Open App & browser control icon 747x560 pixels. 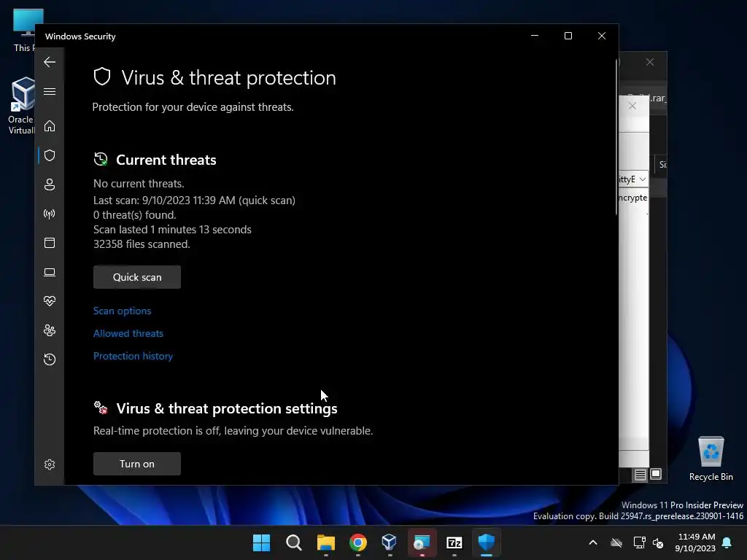tap(50, 243)
